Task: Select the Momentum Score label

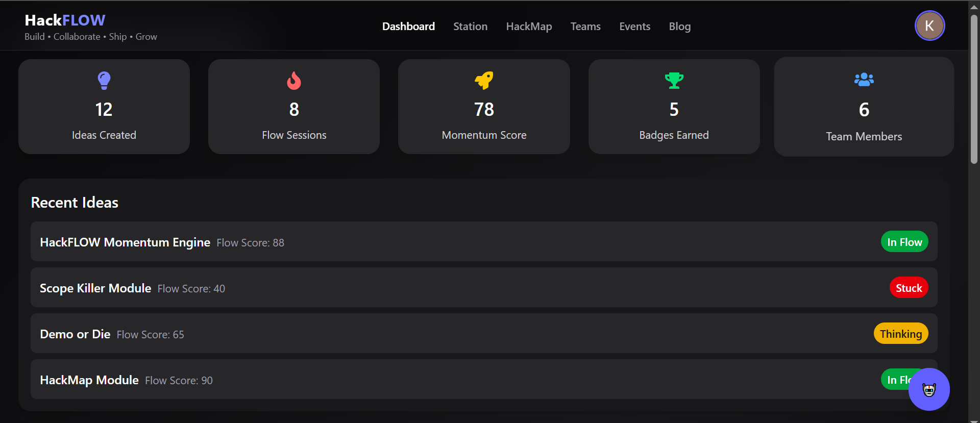Action: pyautogui.click(x=484, y=135)
